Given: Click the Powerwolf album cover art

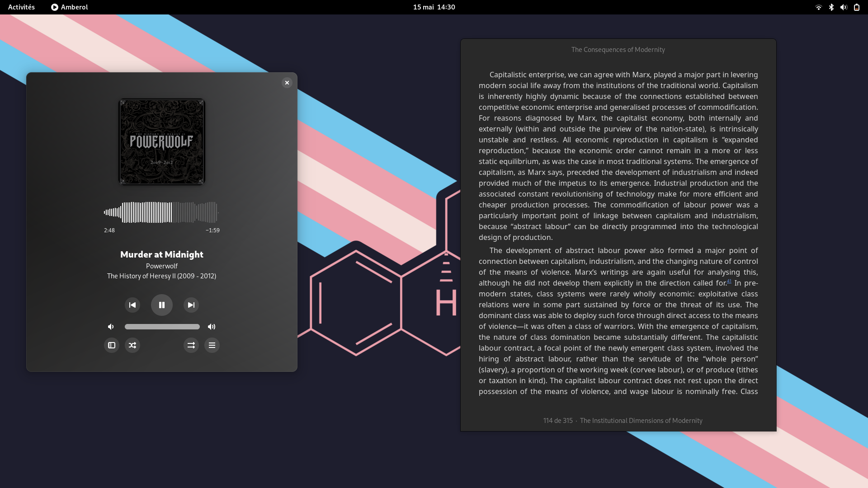Looking at the screenshot, I should [x=162, y=142].
